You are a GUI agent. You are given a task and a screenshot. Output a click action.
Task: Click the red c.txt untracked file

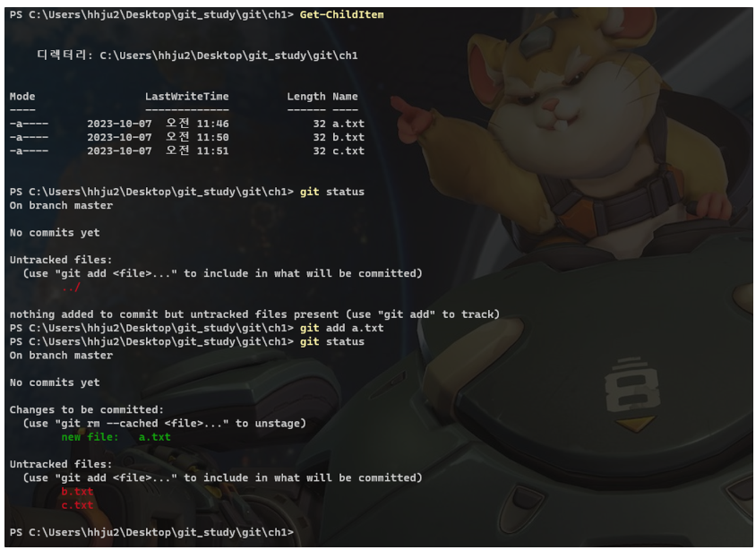77,505
